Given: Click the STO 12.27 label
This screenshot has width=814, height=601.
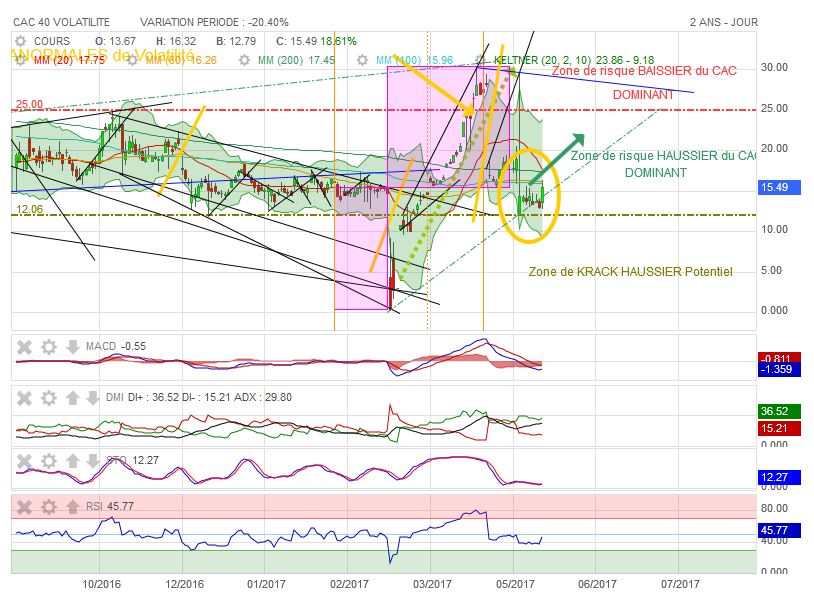Looking at the screenshot, I should pos(132,460).
